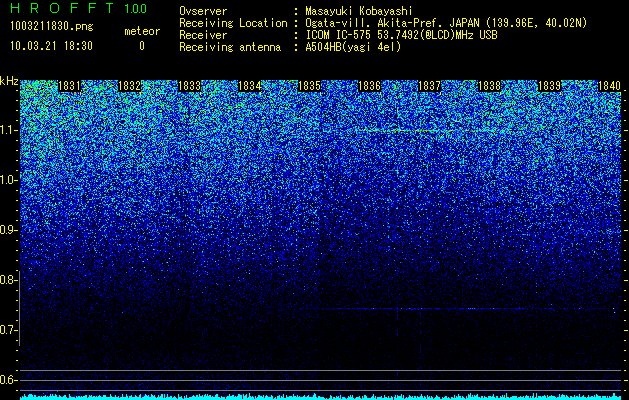This screenshot has height=400, width=629.
Task: Click the 1831 time marker
Action: point(69,86)
